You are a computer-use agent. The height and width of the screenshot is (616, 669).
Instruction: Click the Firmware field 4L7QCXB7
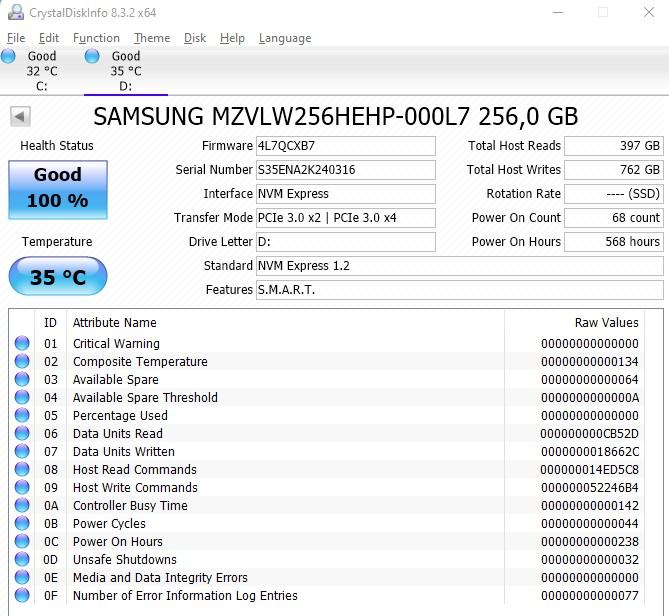346,146
